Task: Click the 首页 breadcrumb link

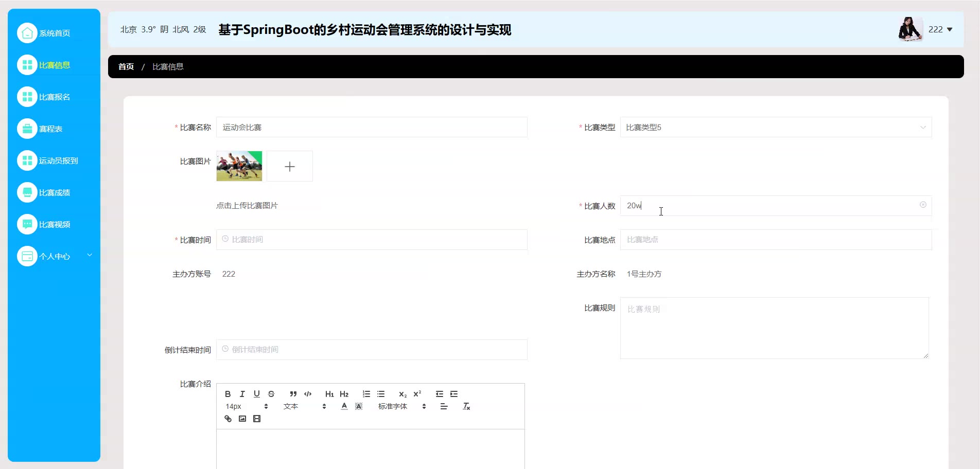Action: coord(126,67)
